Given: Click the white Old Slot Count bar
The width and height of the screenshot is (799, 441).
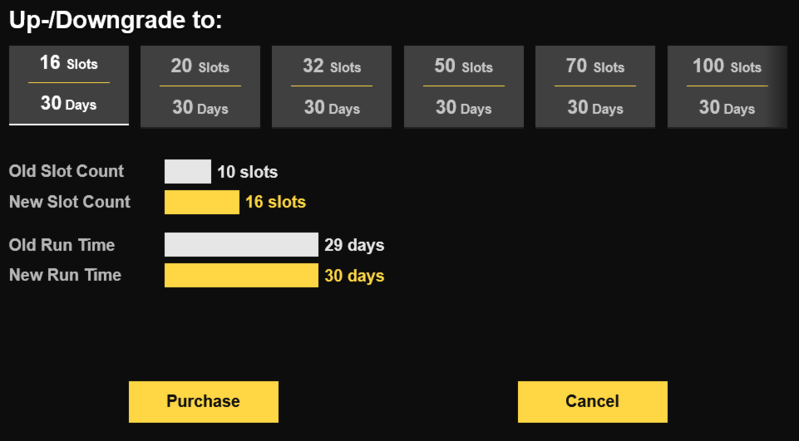Looking at the screenshot, I should [x=188, y=172].
